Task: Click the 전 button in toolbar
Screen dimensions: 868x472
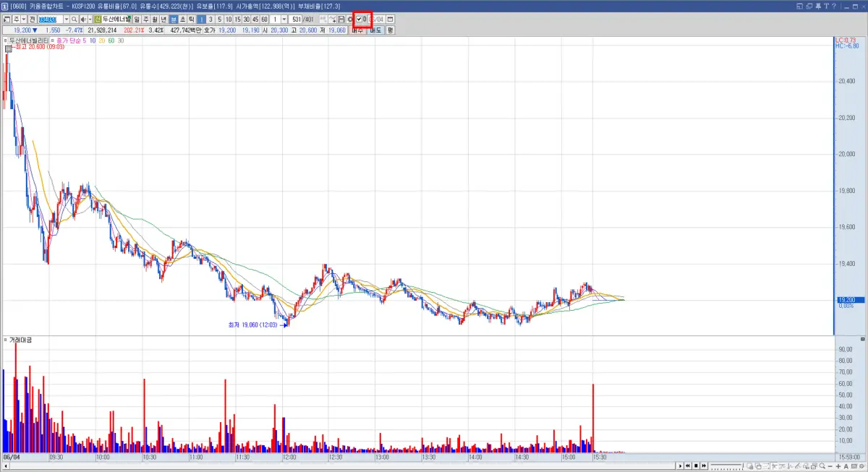Action: tap(33, 19)
